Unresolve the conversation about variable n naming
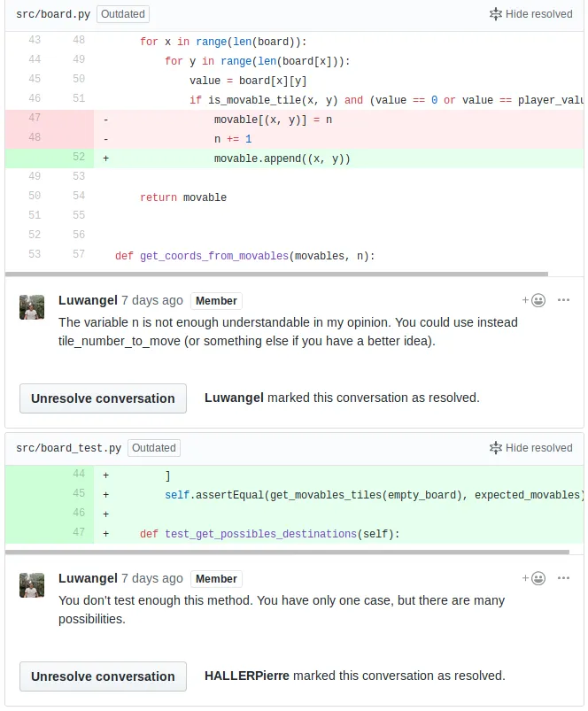588x711 pixels. coord(103,398)
